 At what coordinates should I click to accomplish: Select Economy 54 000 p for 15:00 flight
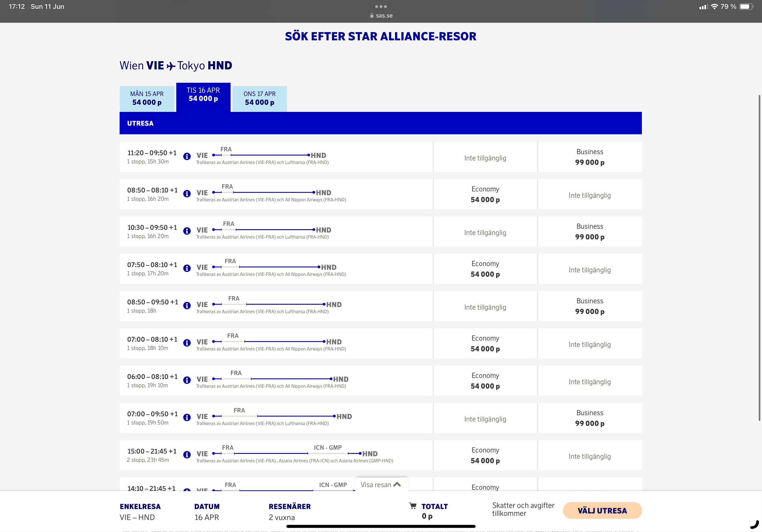tap(485, 455)
